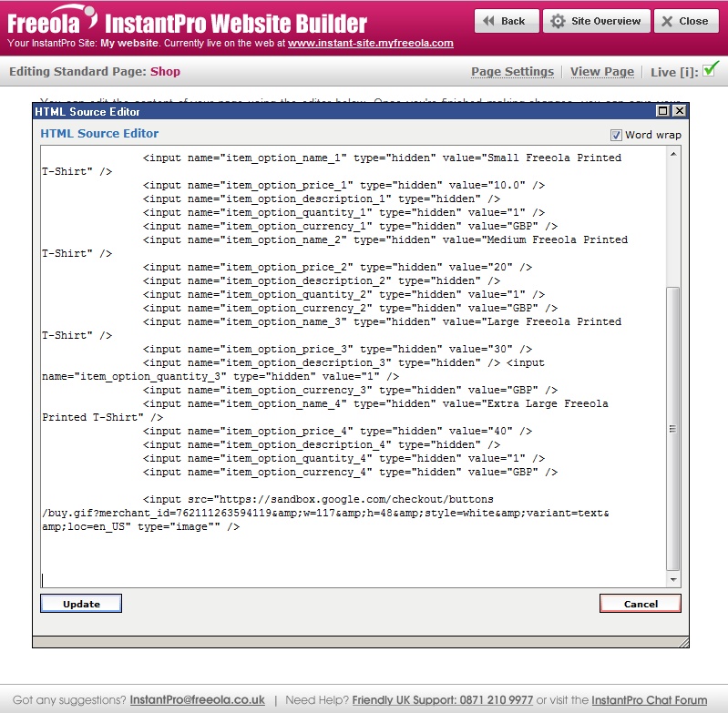Viewport: 728px width, 713px height.
Task: Click the scroll up arrow in editor
Action: (673, 154)
